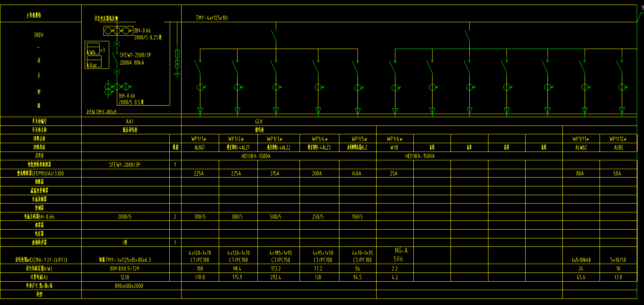Click the 77.2 capacity value
Screen dimensions: 644x305
coord(318,269)
